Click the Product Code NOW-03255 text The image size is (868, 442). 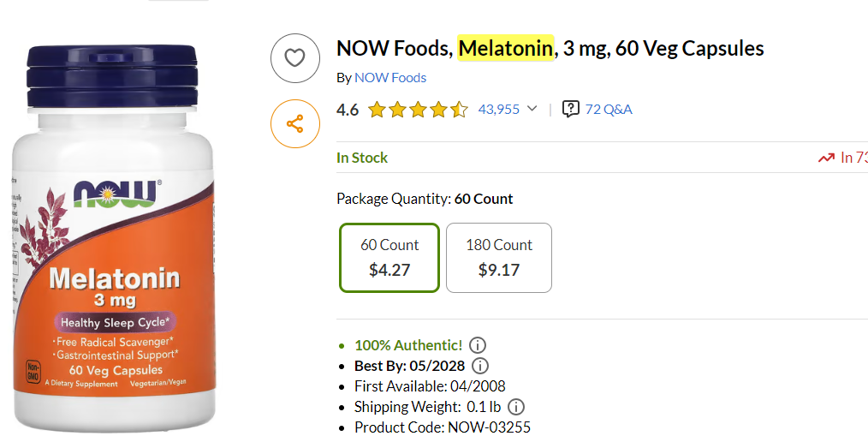[x=443, y=427]
